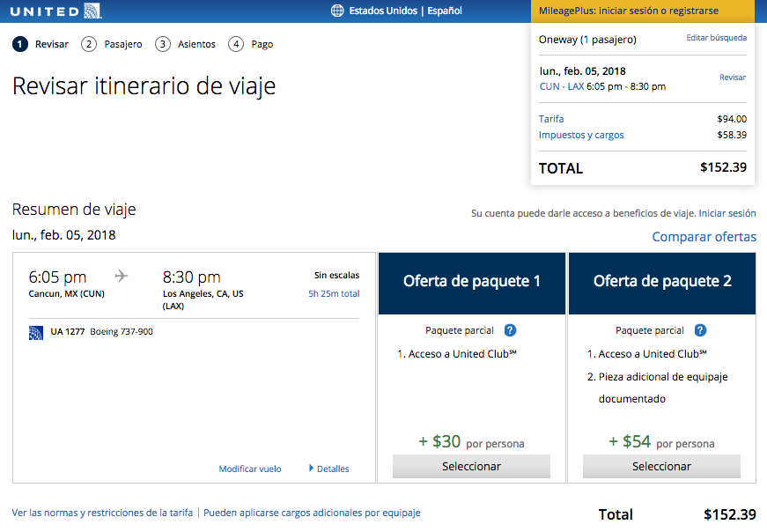Open the Pasajero step label
This screenshot has width=767, height=532.
(x=123, y=45)
